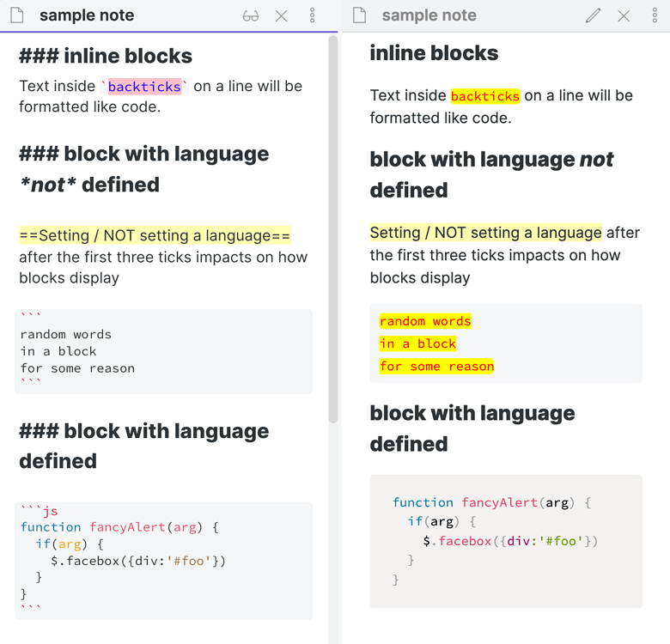The image size is (670, 644).
Task: Select the right pane's sample note title
Action: point(429,15)
